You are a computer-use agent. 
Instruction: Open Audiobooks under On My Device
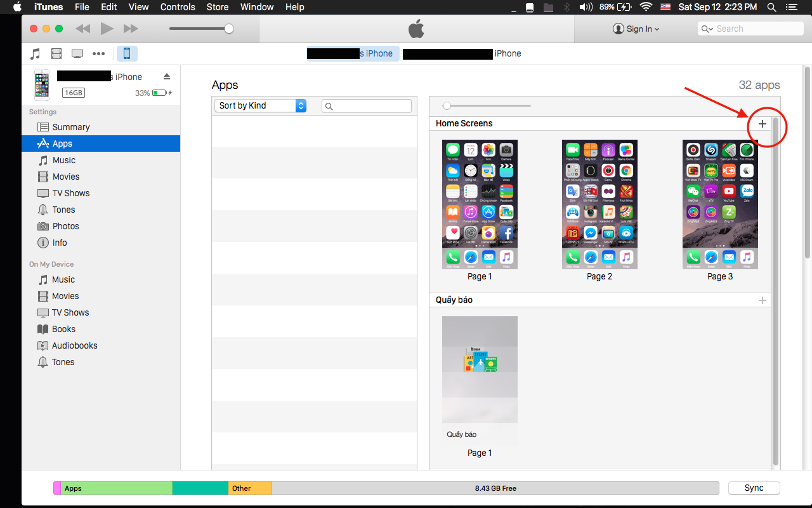101,345
